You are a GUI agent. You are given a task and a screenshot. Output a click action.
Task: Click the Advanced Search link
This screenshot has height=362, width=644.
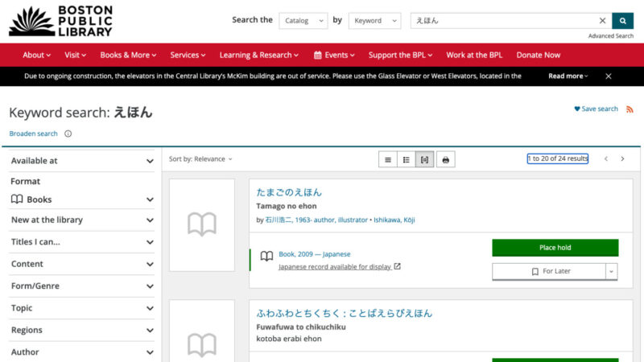coord(611,36)
